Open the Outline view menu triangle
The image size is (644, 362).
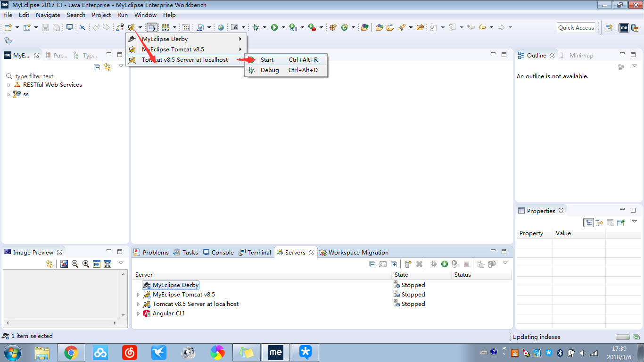click(x=634, y=66)
